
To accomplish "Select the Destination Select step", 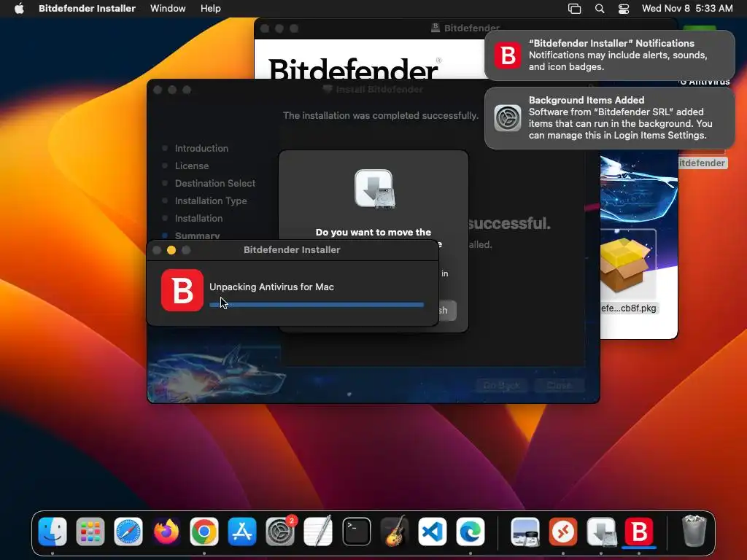I will 215,183.
